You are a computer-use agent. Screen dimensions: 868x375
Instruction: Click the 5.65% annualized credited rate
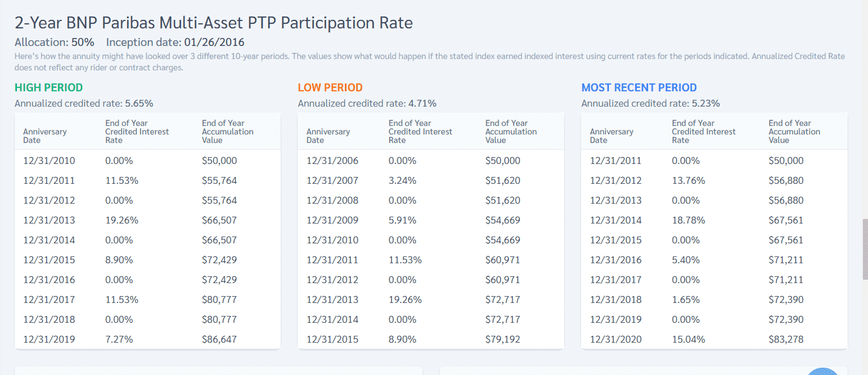pyautogui.click(x=139, y=103)
